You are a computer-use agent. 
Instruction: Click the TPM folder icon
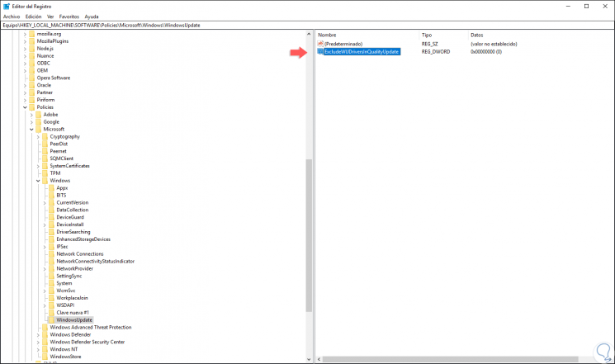click(45, 173)
